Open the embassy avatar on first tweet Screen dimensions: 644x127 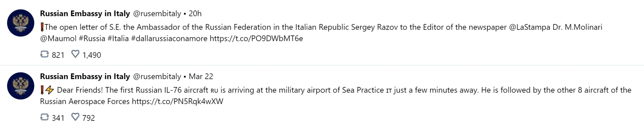(x=21, y=23)
